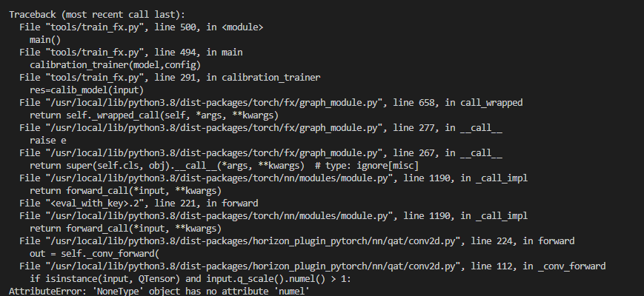Click the "return self._wrapped_call" code line

[154, 115]
